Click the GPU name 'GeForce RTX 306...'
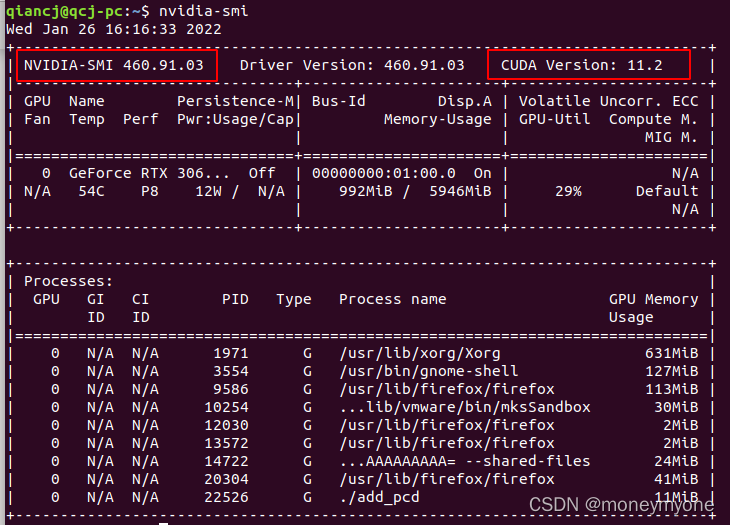 point(149,173)
